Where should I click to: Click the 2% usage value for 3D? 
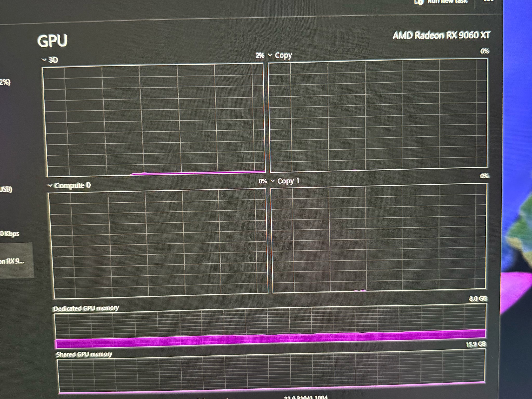point(260,55)
